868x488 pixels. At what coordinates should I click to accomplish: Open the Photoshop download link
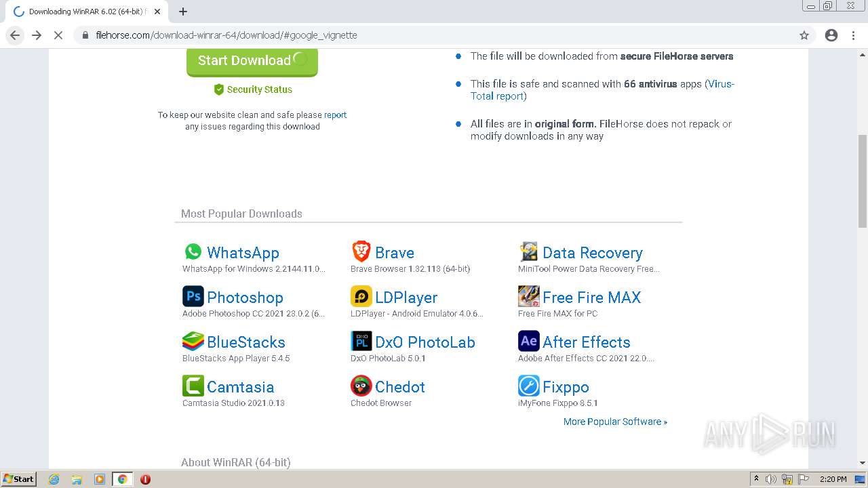pos(245,298)
